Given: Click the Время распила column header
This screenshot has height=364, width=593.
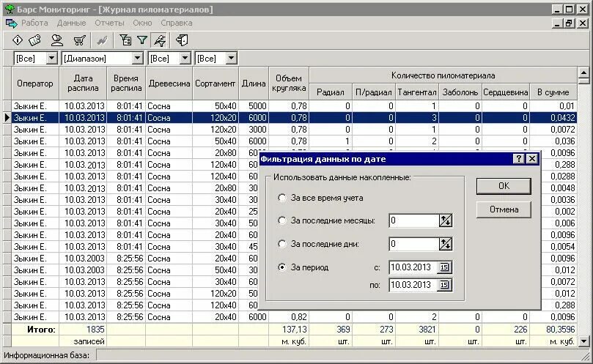Looking at the screenshot, I should (126, 83).
